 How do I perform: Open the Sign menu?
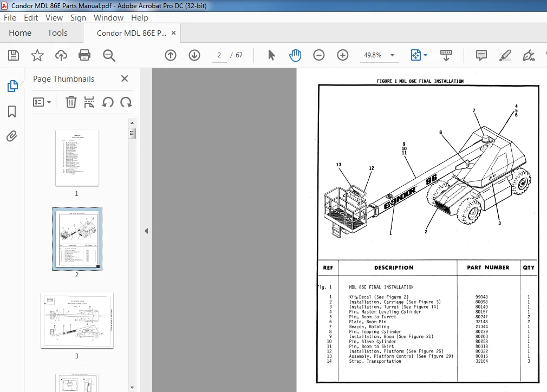pos(78,18)
